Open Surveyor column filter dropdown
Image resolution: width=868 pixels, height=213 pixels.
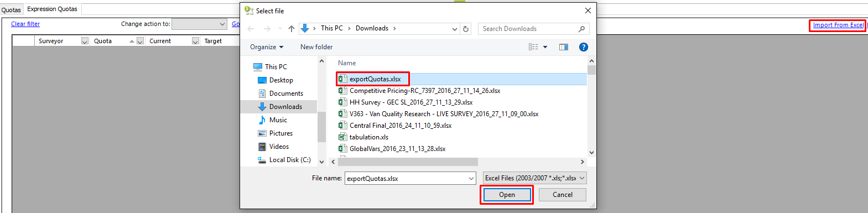85,41
